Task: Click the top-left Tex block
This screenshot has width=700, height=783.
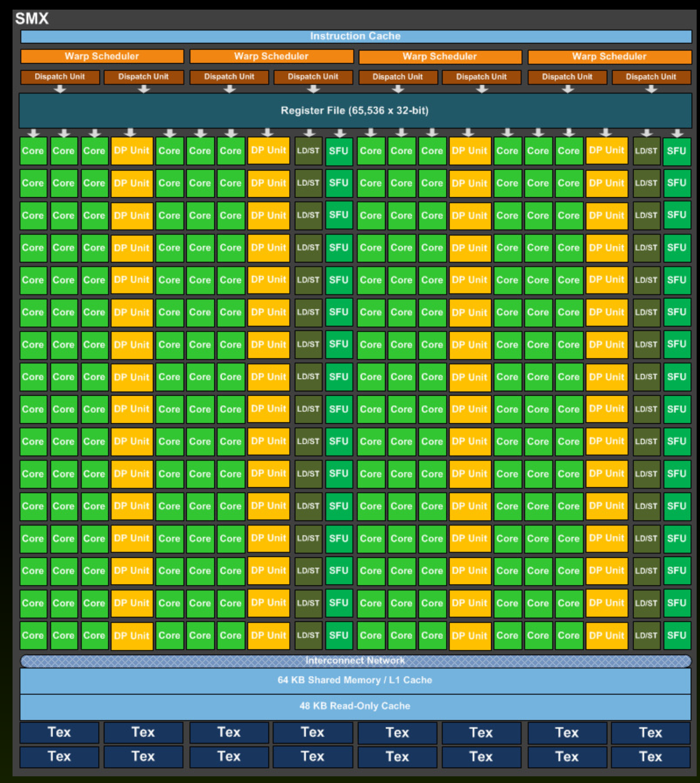Action: pyautogui.click(x=59, y=732)
